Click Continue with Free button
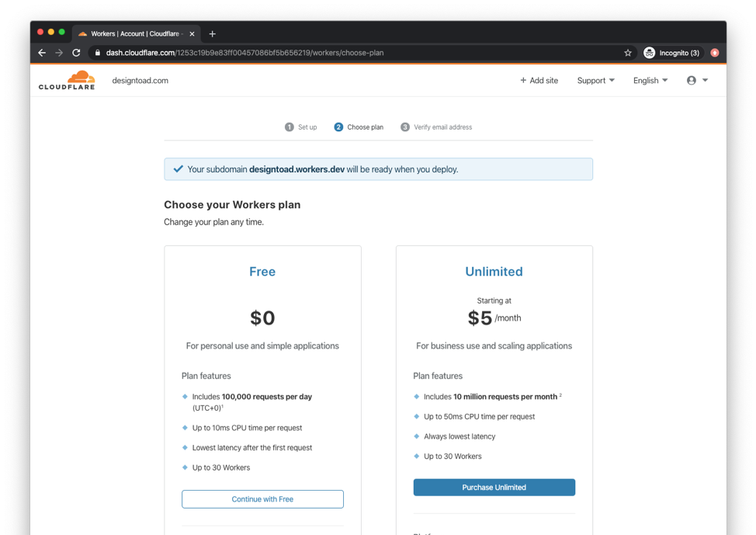The width and height of the screenshot is (756, 535). click(262, 499)
